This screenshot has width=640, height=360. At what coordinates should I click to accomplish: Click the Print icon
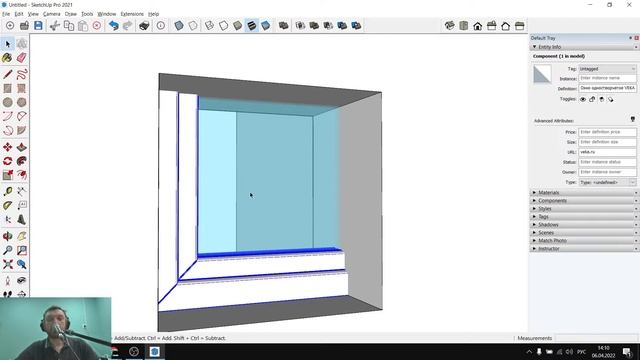(x=144, y=26)
